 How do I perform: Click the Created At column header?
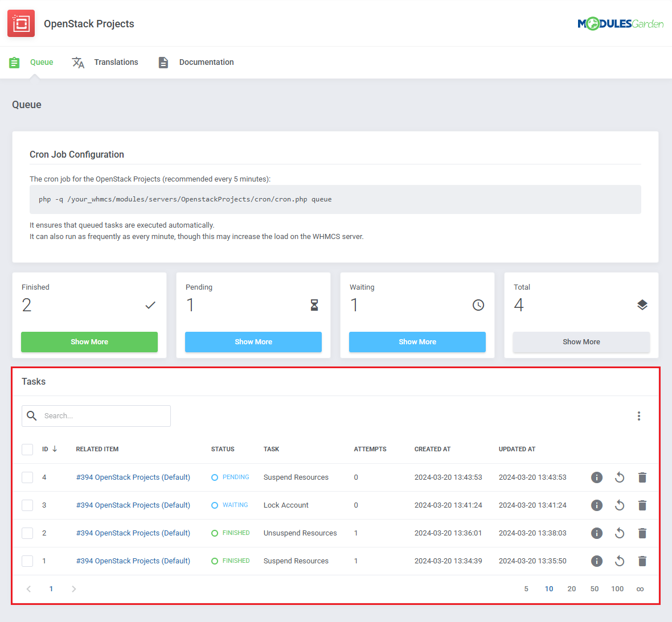click(432, 449)
